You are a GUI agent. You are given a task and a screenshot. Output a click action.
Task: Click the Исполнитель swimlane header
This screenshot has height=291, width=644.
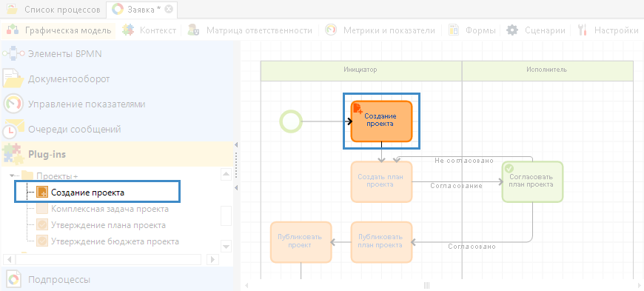(548, 70)
